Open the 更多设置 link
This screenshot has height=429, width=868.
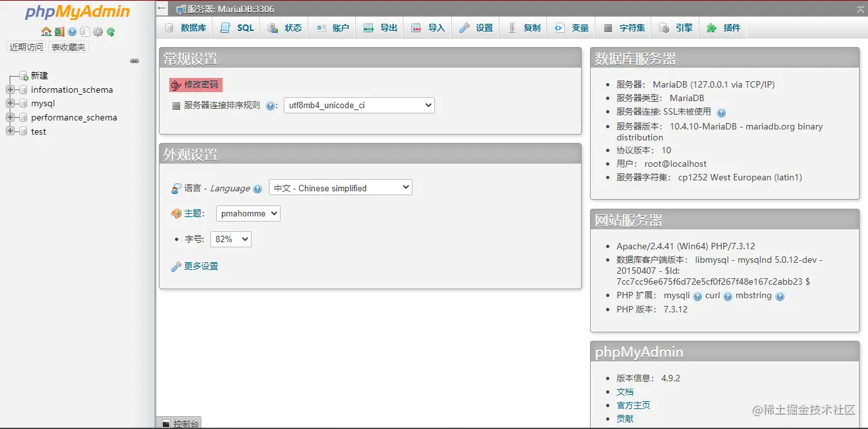(201, 266)
